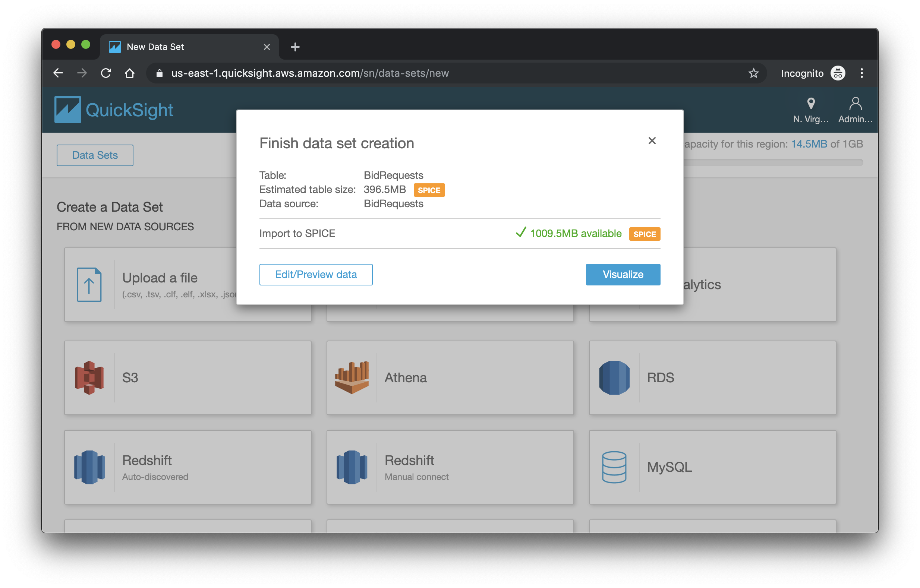Click the Edit/Preview data button
Viewport: 920px width, 588px height.
(316, 274)
